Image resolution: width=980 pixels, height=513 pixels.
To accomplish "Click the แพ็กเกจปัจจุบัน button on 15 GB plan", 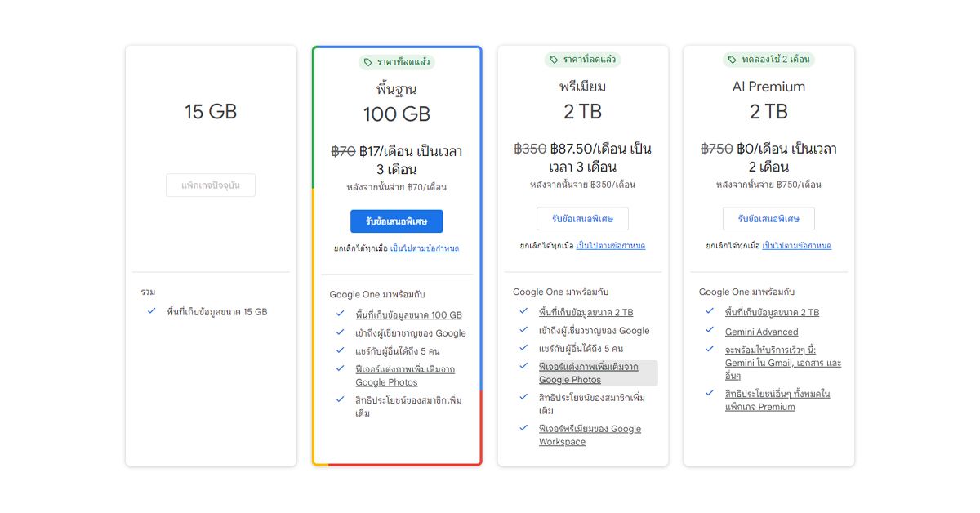I will 211,185.
